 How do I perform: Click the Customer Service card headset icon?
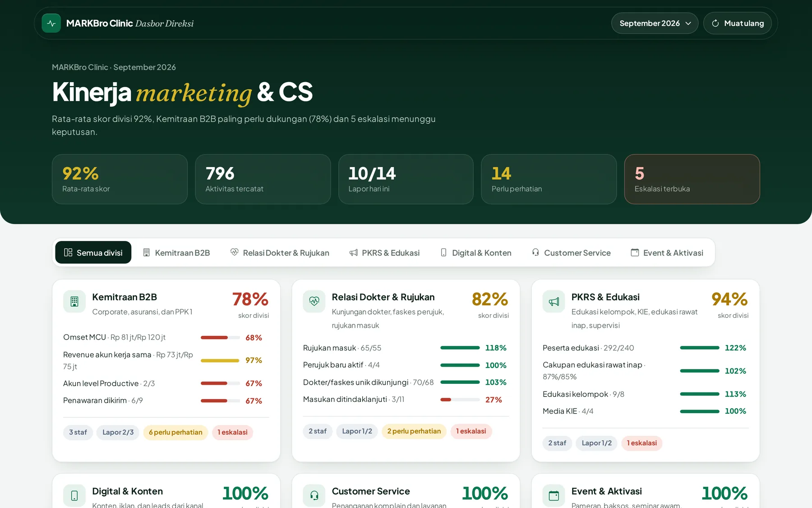(314, 495)
